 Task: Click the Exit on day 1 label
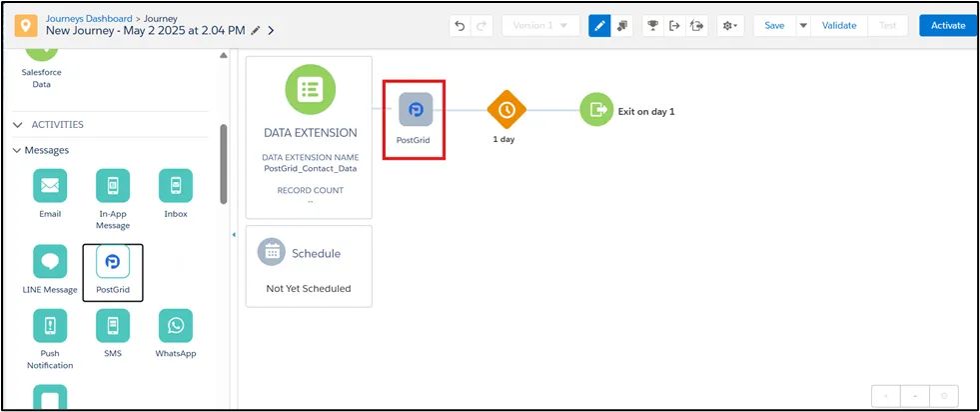(x=646, y=112)
